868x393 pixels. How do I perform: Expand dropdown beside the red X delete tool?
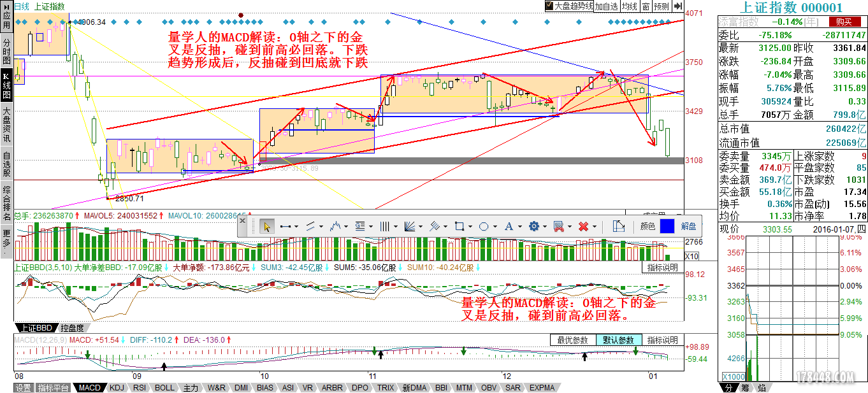[x=595, y=226]
